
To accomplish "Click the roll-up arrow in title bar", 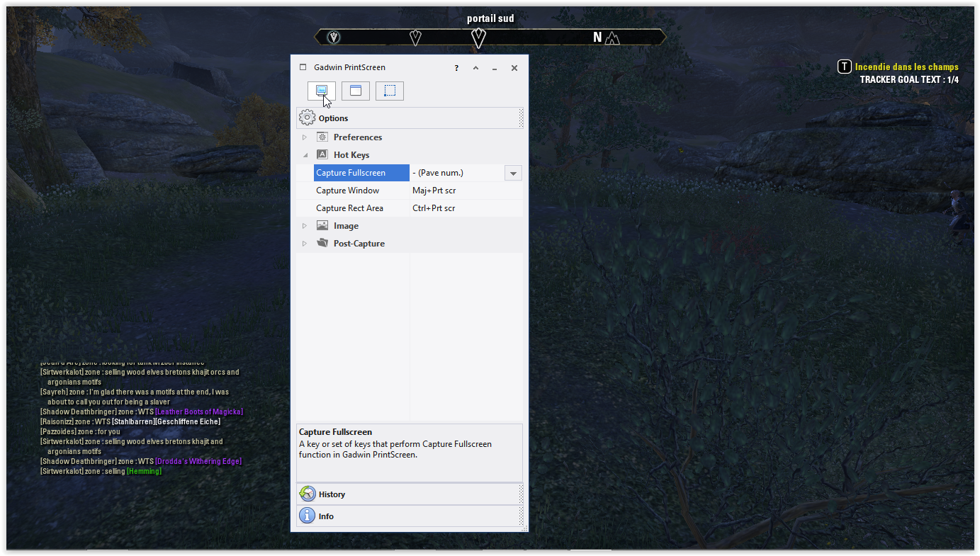I will [x=475, y=68].
